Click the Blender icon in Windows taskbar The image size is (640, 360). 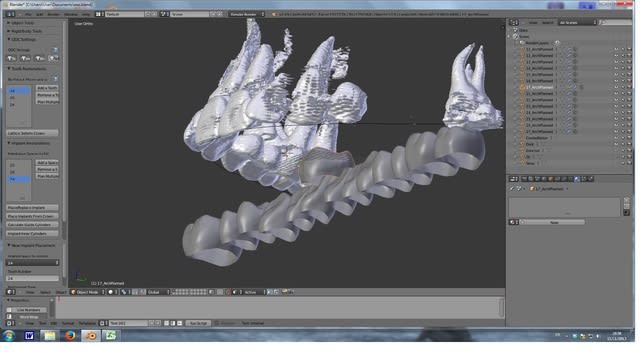coord(91,336)
